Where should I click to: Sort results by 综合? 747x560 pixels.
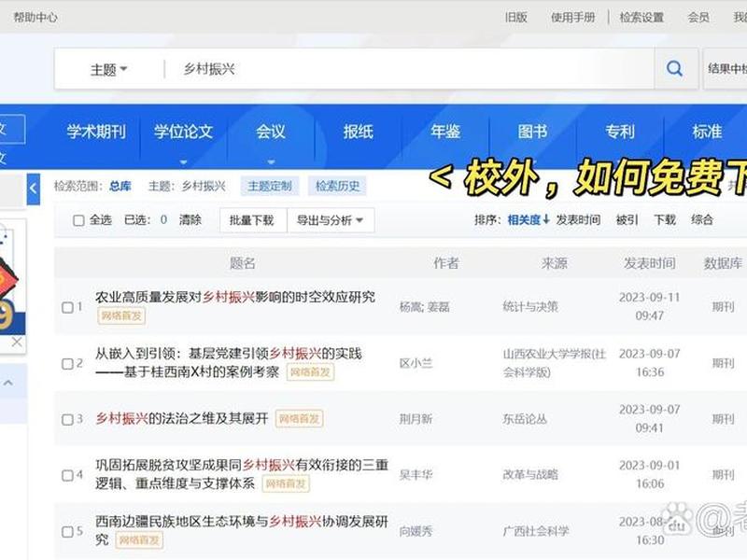click(x=702, y=219)
